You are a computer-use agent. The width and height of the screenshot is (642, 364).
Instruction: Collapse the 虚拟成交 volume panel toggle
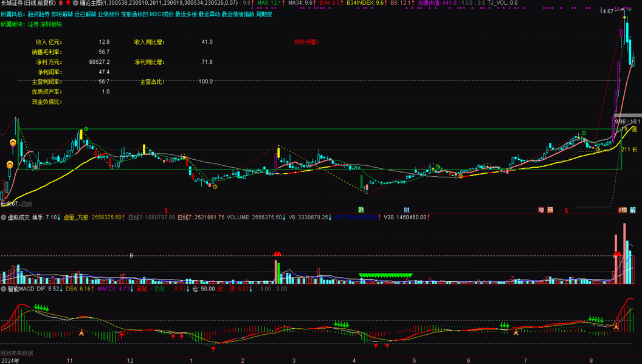3,217
